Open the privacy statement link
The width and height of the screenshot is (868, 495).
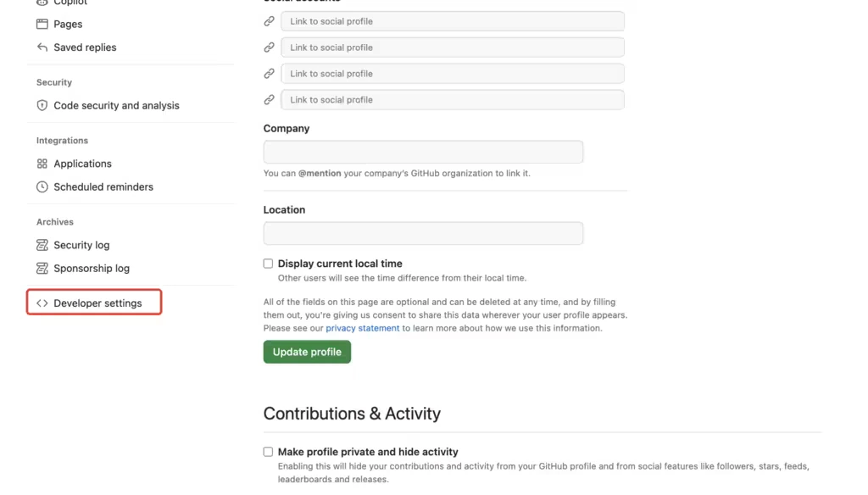(362, 328)
